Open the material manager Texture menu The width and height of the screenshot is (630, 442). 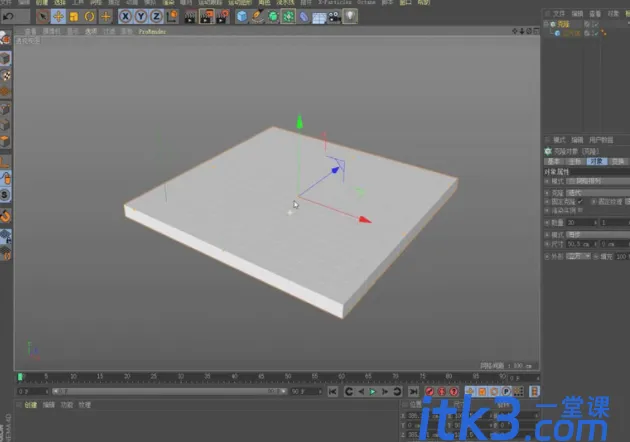[84, 405]
